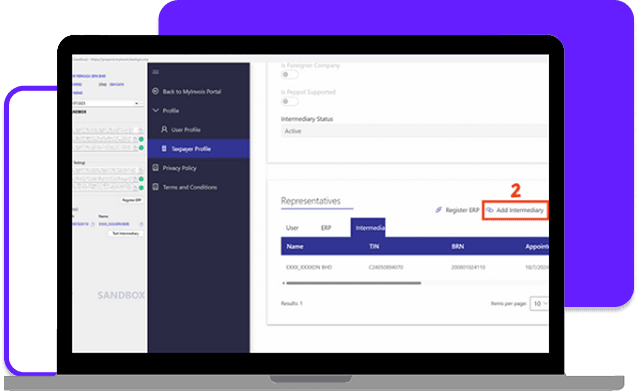Screen dimensions: 639x391
Task: Click the Back to MyInvois Portal arrow icon
Action: tap(155, 91)
